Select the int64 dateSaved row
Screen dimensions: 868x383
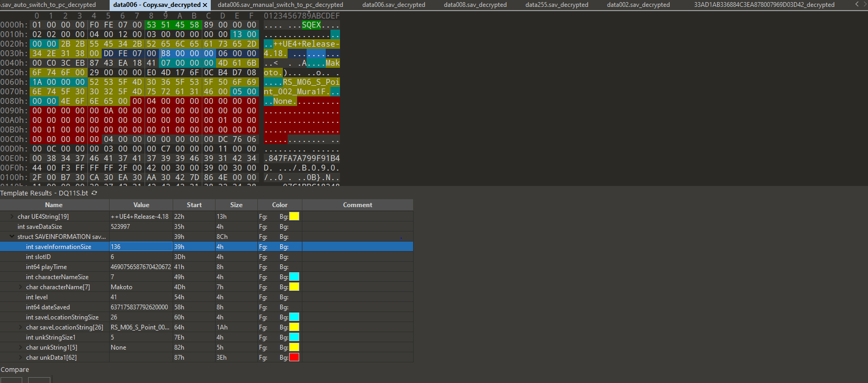207,307
